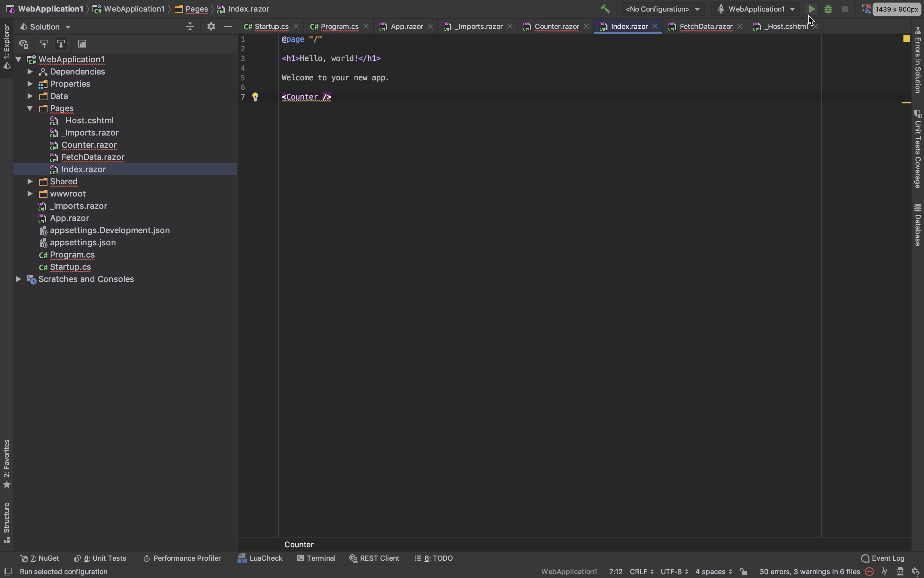Open the 2: Favorites side panel
Image resolution: width=924 pixels, height=578 pixels.
[6, 464]
